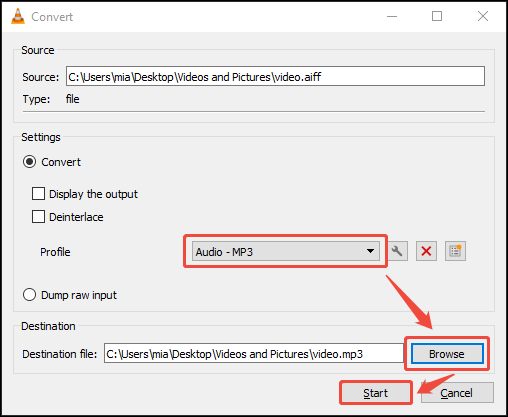The width and height of the screenshot is (508, 417).
Task: Create a new profile icon
Action: point(455,251)
